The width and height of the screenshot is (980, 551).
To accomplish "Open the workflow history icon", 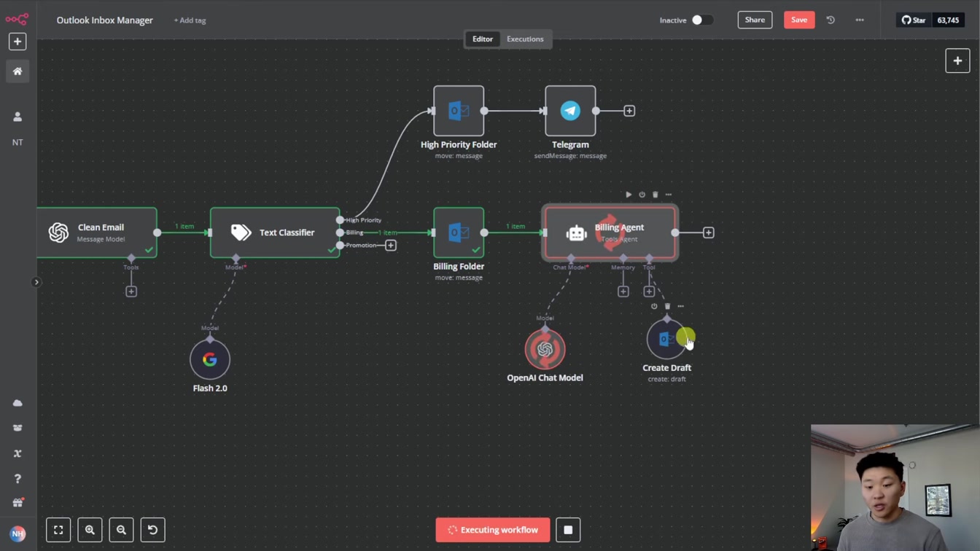I will pos(831,20).
